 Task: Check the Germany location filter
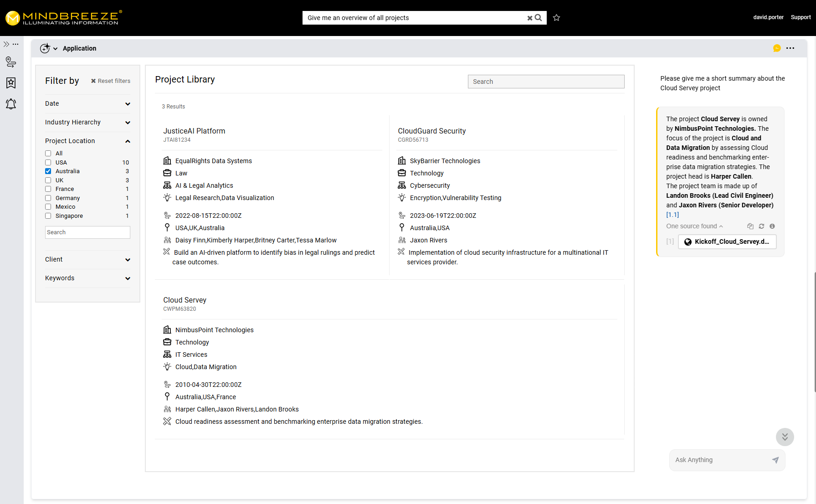[48, 198]
